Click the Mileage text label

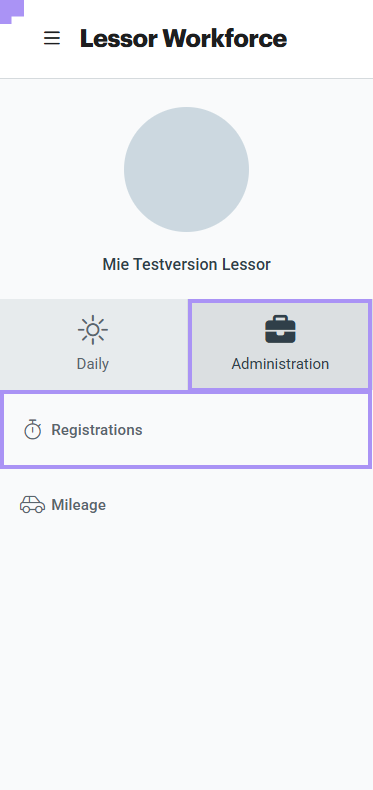coord(79,505)
